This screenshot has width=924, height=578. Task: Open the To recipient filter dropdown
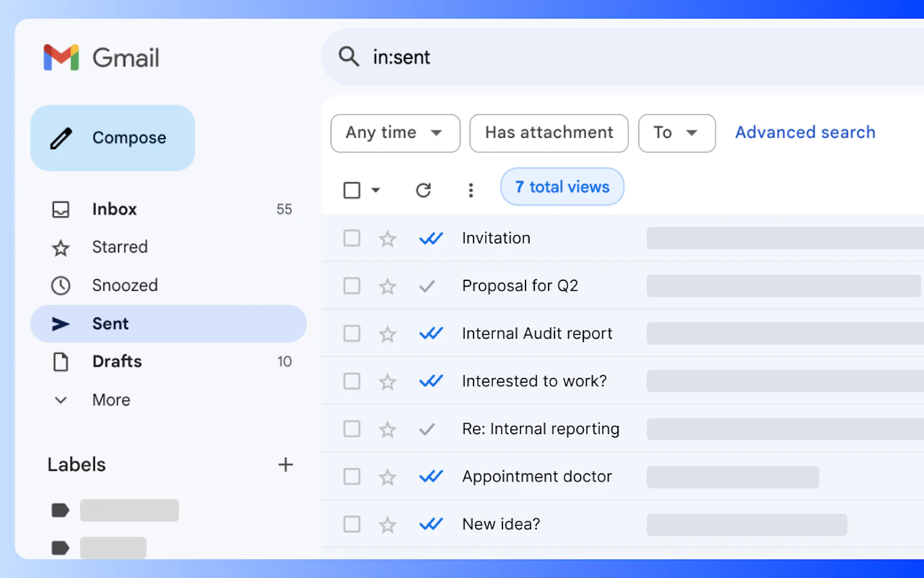[x=677, y=134]
